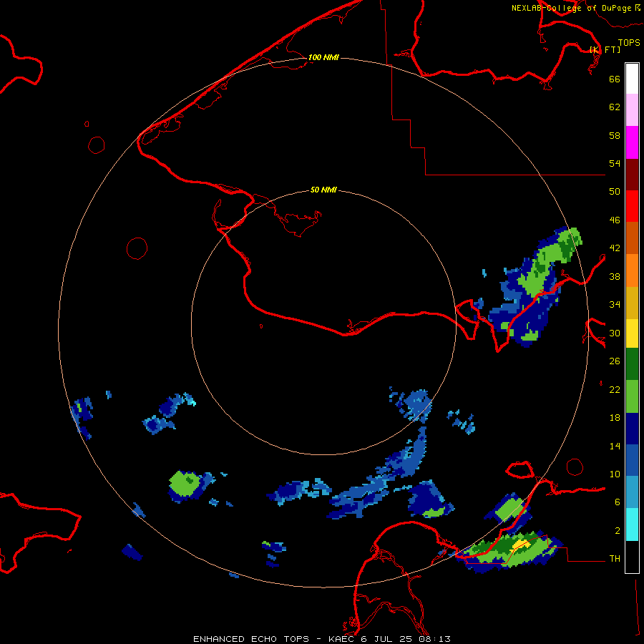Click the orange 42 kft legend swatch
Screen dimensions: 644x644
[632, 270]
